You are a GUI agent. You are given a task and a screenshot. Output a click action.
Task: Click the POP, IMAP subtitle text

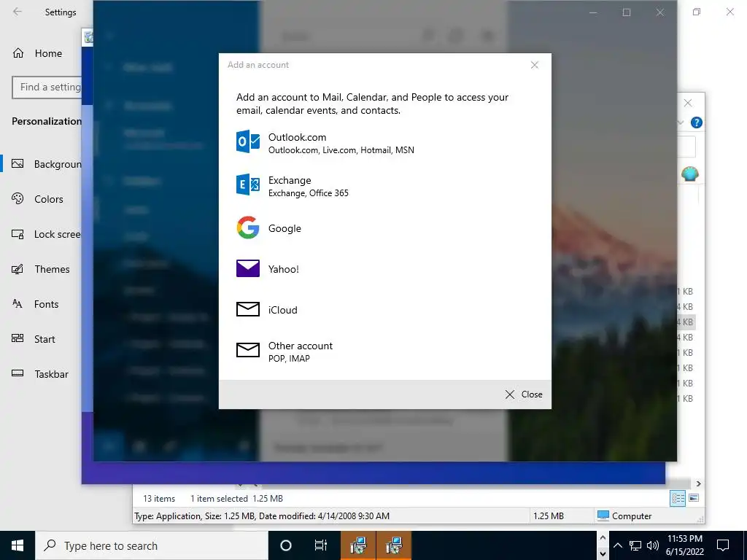coord(289,359)
